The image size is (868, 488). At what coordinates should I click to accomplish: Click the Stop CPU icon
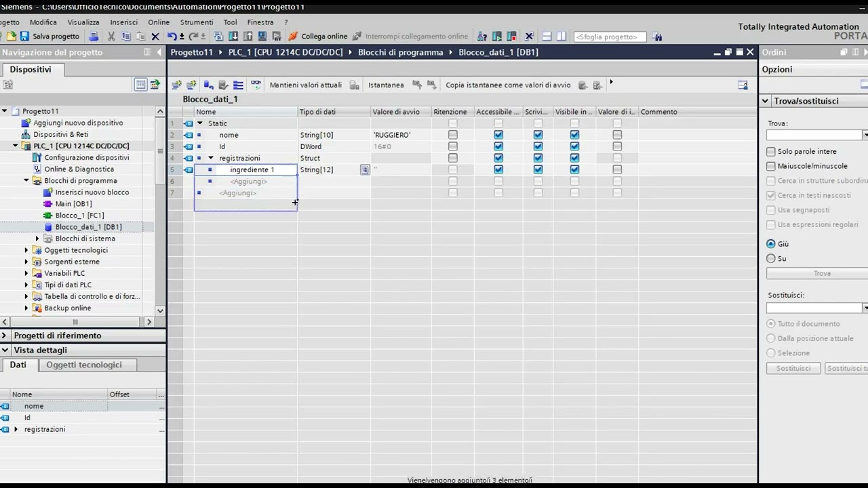click(x=512, y=37)
